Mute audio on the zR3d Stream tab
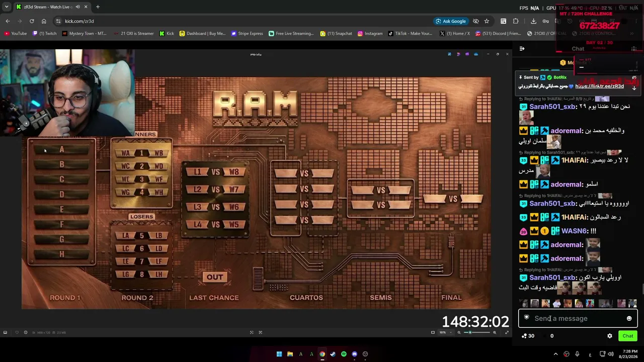 (77, 7)
